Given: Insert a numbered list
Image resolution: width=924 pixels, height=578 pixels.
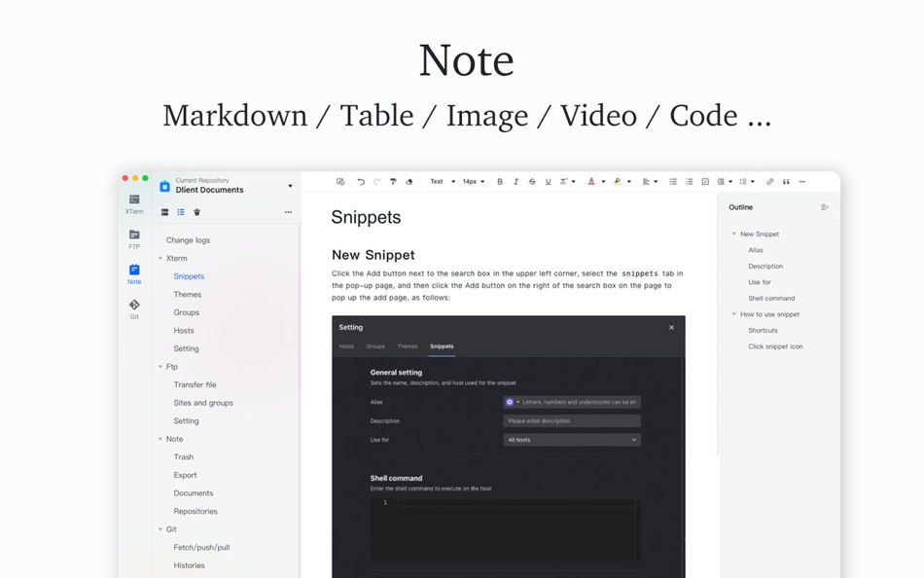Looking at the screenshot, I should pyautogui.click(x=689, y=182).
